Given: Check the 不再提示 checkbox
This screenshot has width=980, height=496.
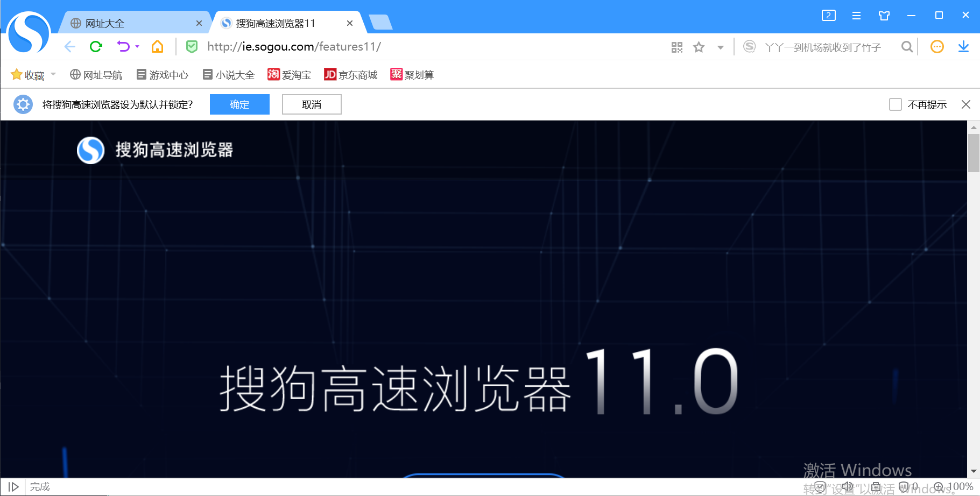Looking at the screenshot, I should pyautogui.click(x=896, y=104).
